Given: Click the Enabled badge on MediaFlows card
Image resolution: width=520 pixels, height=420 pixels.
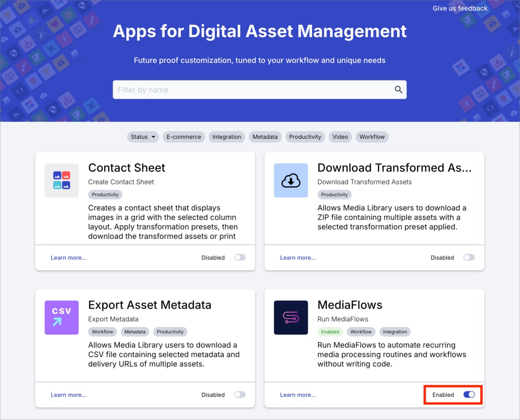Looking at the screenshot, I should tap(330, 332).
